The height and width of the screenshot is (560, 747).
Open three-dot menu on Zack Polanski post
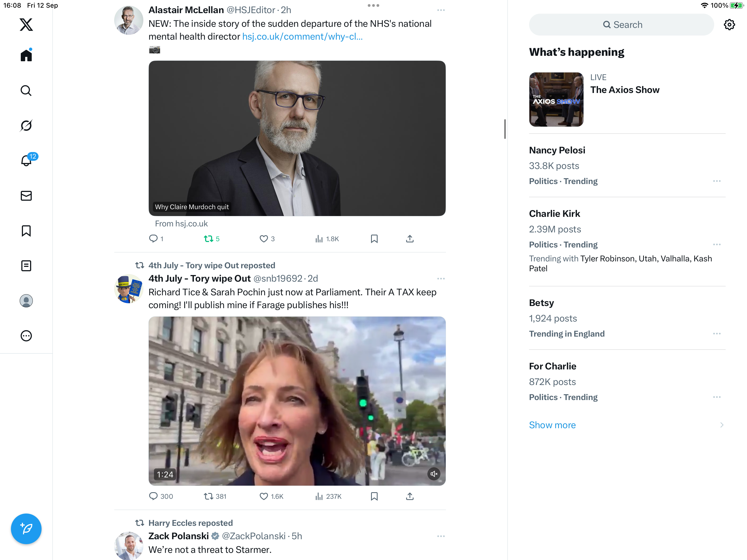(x=441, y=536)
